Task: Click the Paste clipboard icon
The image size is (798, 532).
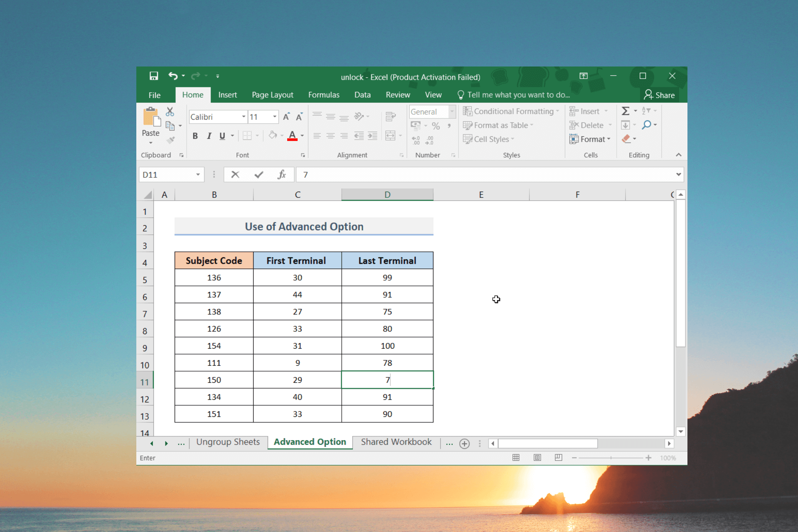Action: pos(151,117)
